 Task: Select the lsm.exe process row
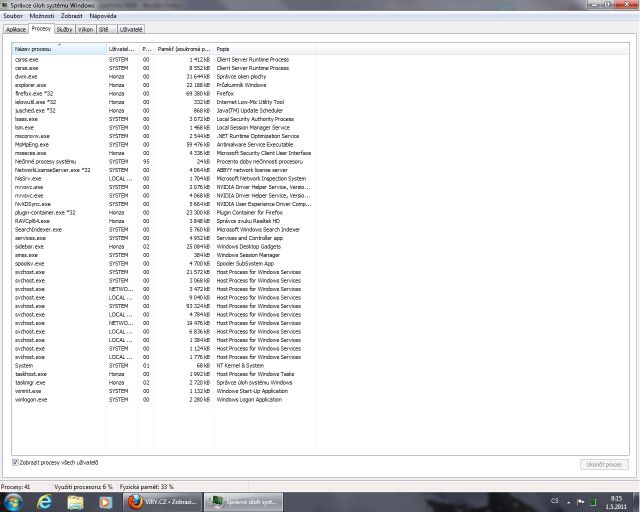[x=163, y=128]
